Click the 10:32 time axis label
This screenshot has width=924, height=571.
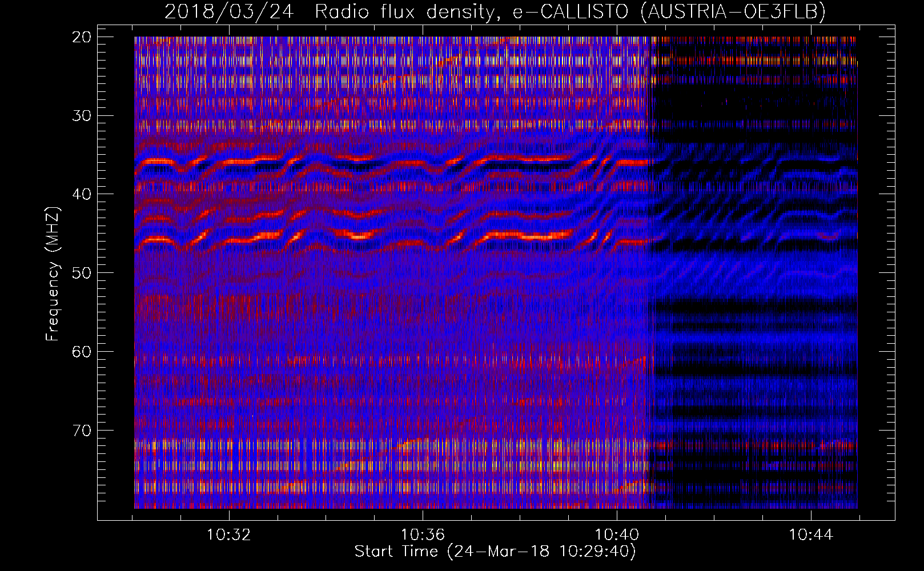tap(229, 535)
